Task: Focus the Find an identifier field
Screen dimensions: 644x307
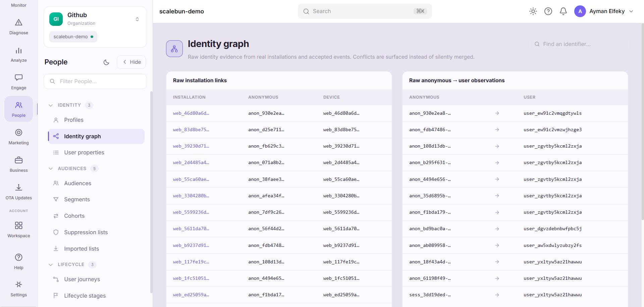Action: [x=580, y=44]
